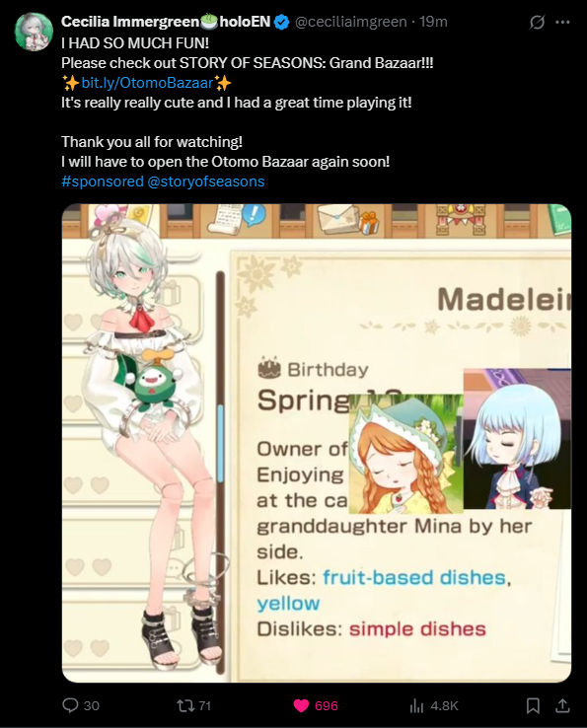Open the attached Madeleine game screenshot
Screen dimensions: 587x728
[x=317, y=443]
